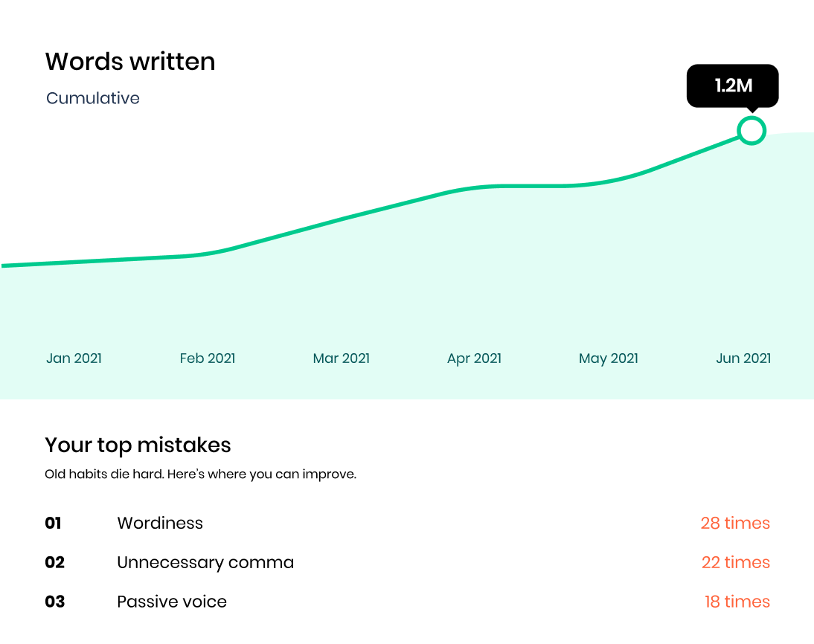Viewport: 814px width, 644px height.
Task: Click the 22 times count
Action: [x=736, y=562]
